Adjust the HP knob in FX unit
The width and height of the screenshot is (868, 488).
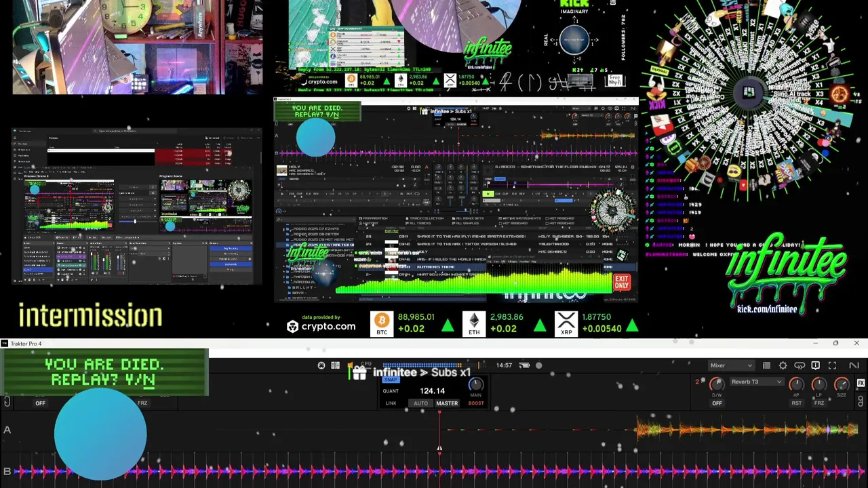click(x=797, y=385)
